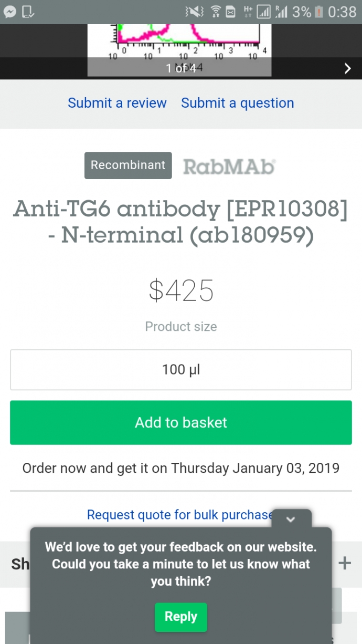Tap the clock showing 0:38
This screenshot has width=362, height=644.
(342, 12)
